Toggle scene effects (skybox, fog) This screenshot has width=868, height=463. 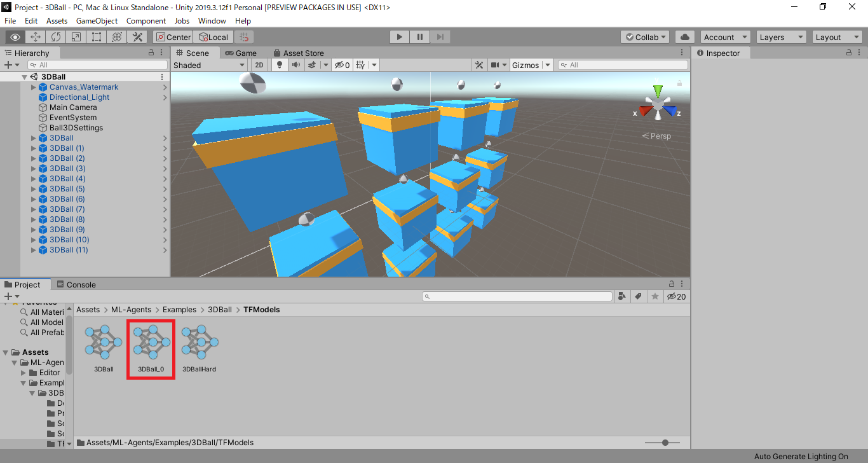[x=312, y=65]
